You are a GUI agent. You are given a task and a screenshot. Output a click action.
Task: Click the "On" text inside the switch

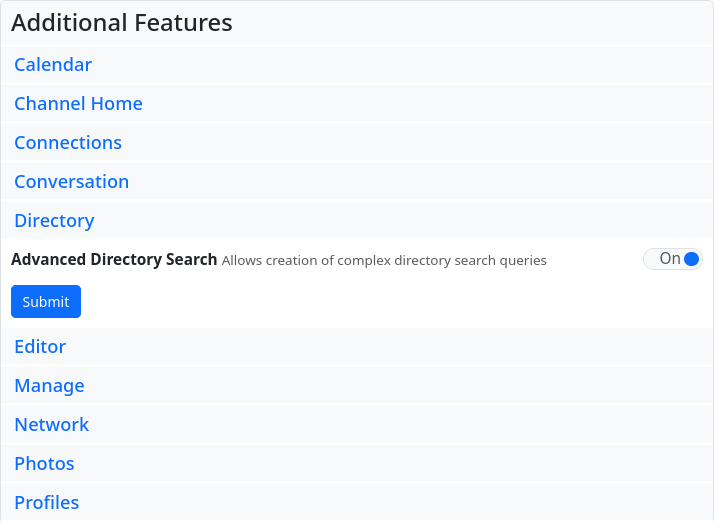pyautogui.click(x=669, y=259)
